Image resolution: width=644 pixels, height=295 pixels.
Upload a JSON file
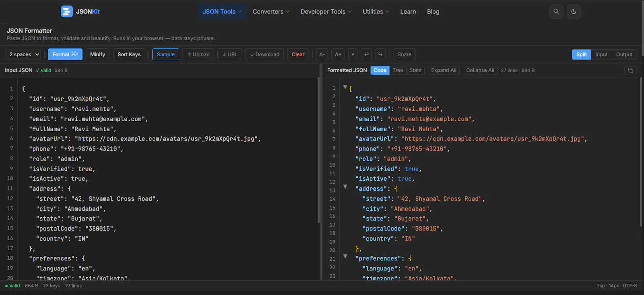pyautogui.click(x=198, y=54)
